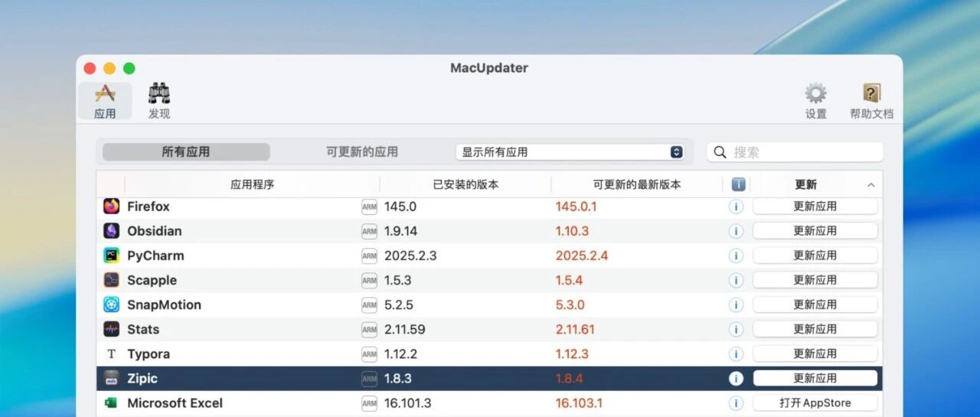Select the Firefox app name
This screenshot has height=417, width=980.
(x=149, y=207)
